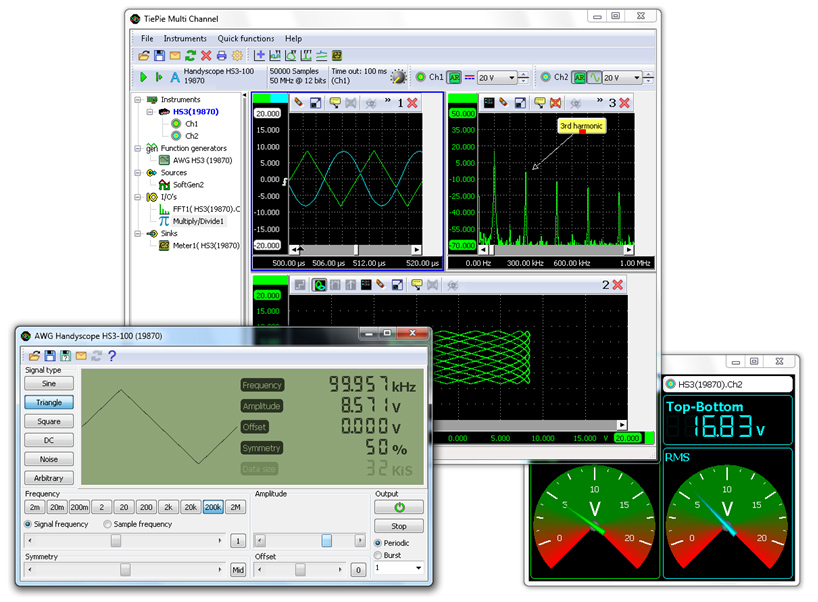Image resolution: width=818 pixels, height=602 pixels.
Task: Click the 3rd harmonic comment label
Action: [x=581, y=126]
